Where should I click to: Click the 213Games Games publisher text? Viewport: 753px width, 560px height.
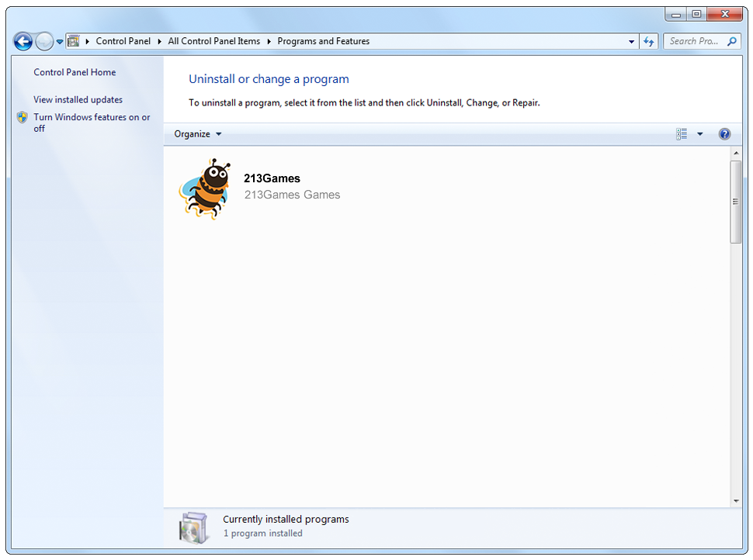292,195
